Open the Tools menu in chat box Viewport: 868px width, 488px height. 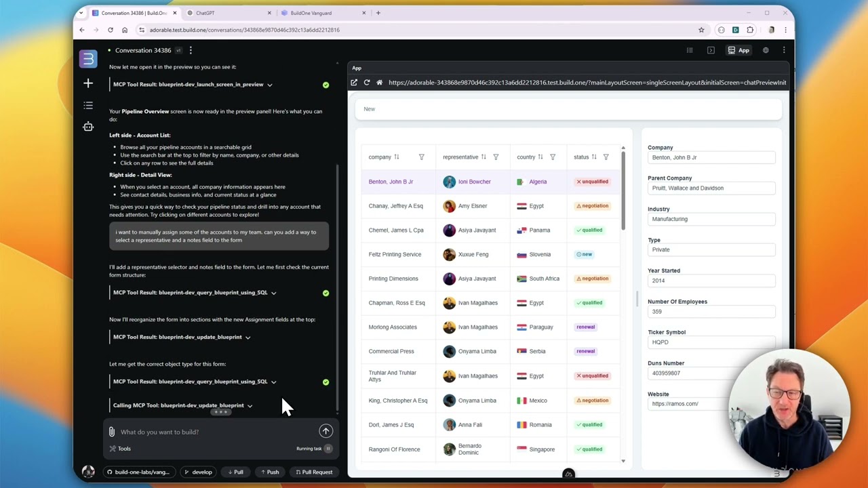point(120,449)
